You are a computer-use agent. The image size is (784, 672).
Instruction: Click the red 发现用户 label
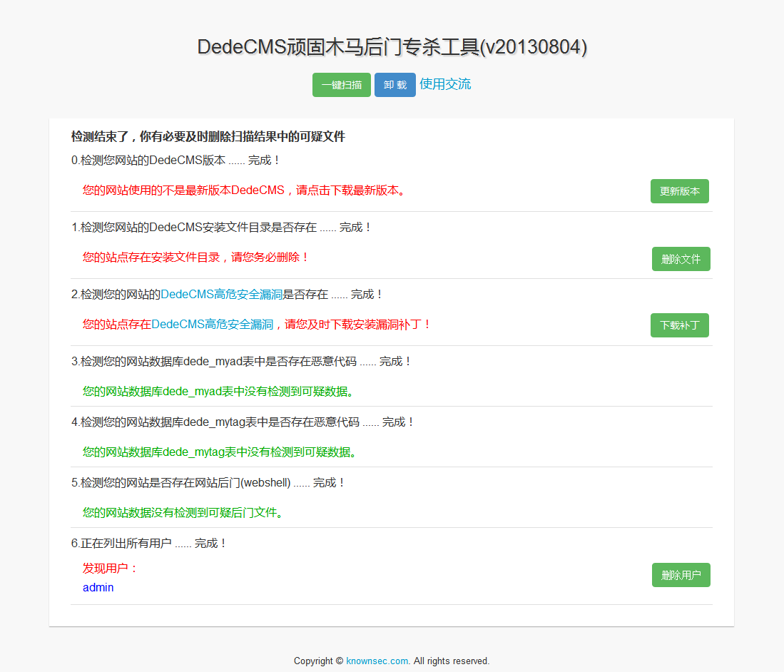point(110,569)
